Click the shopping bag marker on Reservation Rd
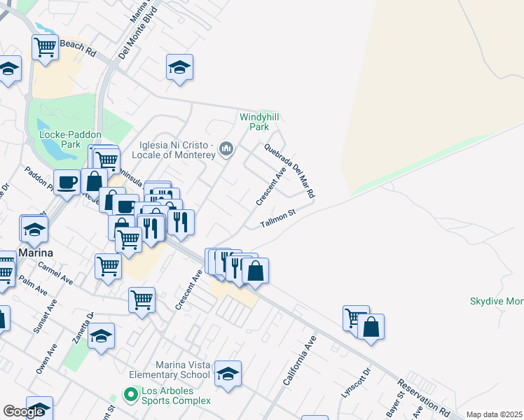 (x=255, y=272)
